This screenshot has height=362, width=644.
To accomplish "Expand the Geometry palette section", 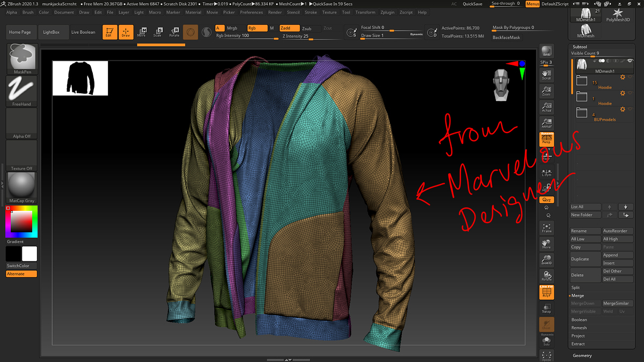I will click(582, 356).
